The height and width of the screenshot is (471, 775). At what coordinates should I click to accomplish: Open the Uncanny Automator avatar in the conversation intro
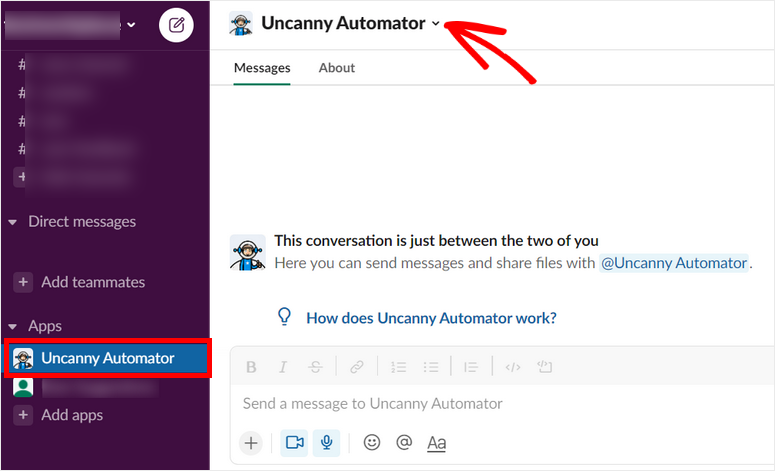(x=248, y=253)
